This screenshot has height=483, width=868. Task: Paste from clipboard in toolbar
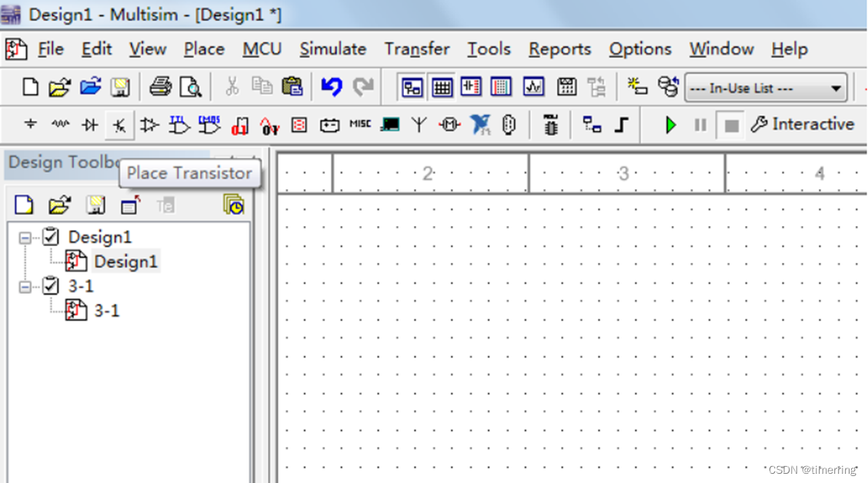pyautogui.click(x=292, y=87)
